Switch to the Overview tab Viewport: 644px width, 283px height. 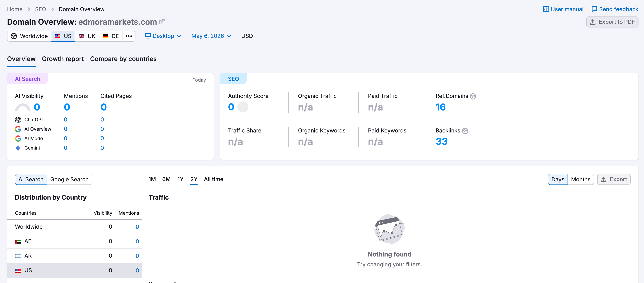coord(21,59)
